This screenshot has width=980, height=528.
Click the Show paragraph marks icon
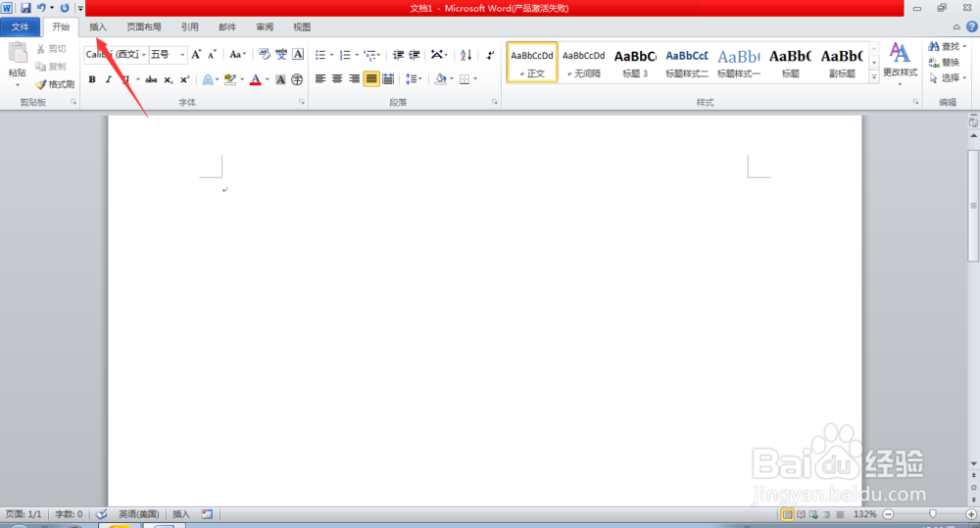pos(490,55)
